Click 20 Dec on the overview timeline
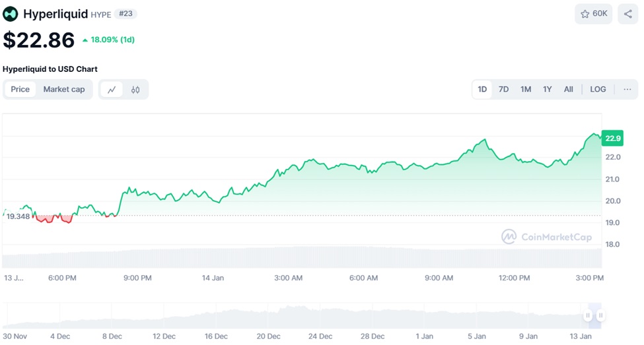Screen dimensions: 644x345 pos(268,336)
